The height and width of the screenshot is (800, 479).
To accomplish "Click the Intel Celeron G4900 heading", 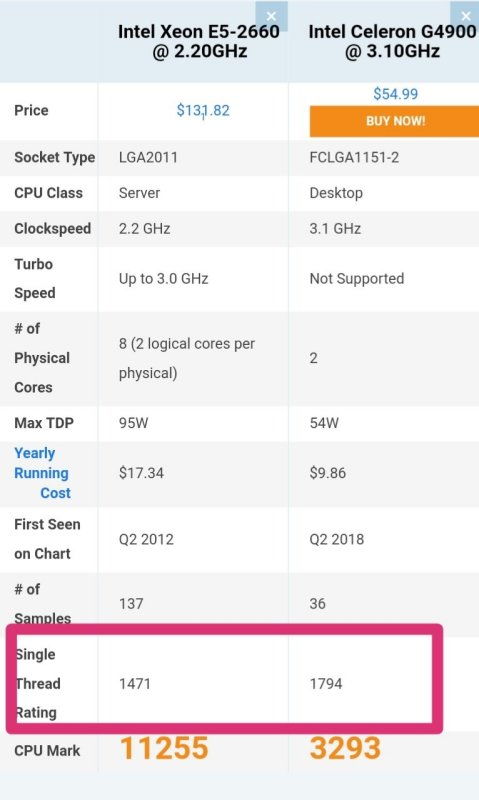I will (392, 41).
